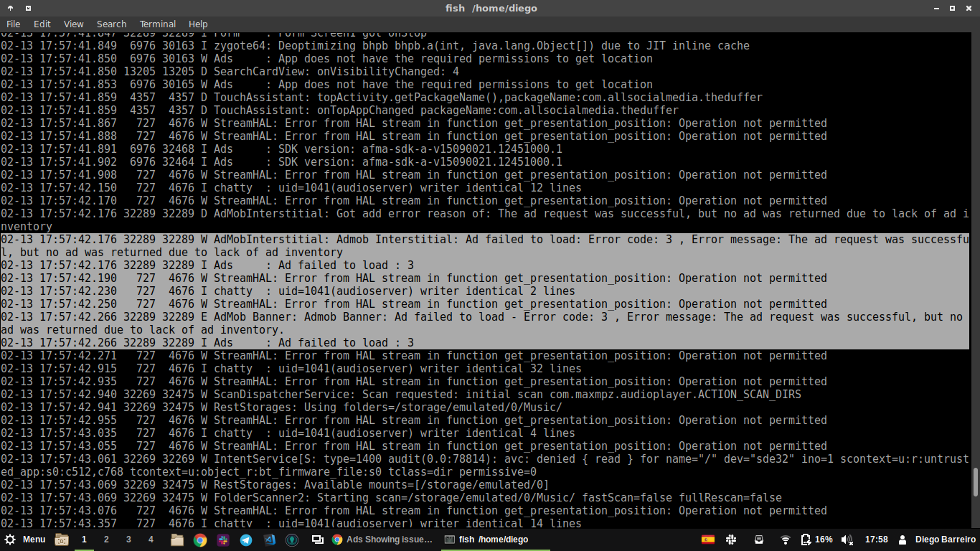This screenshot has width=980, height=551.
Task: Click the RestStorages Using folders line
Action: point(281,408)
